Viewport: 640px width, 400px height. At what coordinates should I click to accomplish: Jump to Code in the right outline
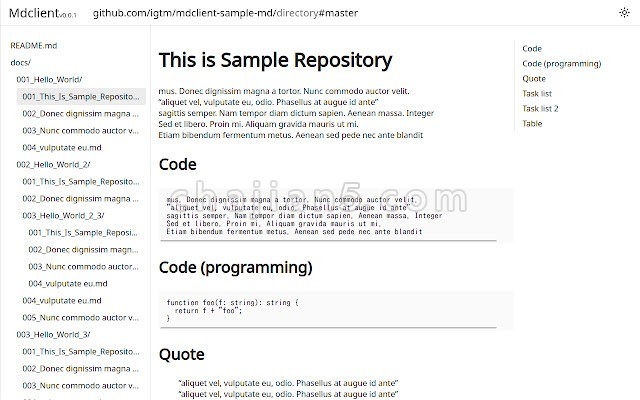(532, 48)
